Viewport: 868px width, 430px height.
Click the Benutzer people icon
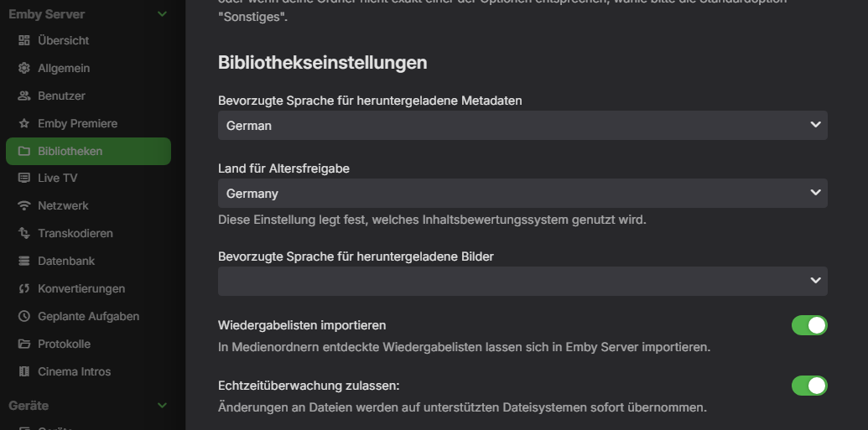tap(23, 96)
